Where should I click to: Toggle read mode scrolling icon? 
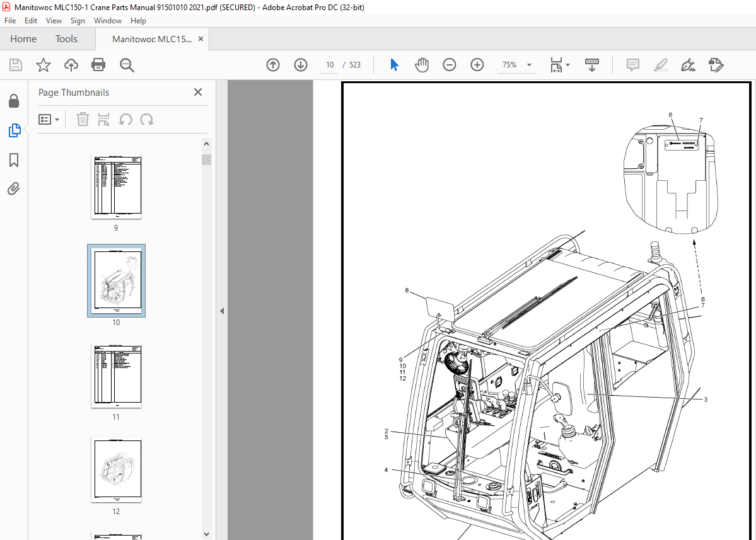click(x=592, y=65)
